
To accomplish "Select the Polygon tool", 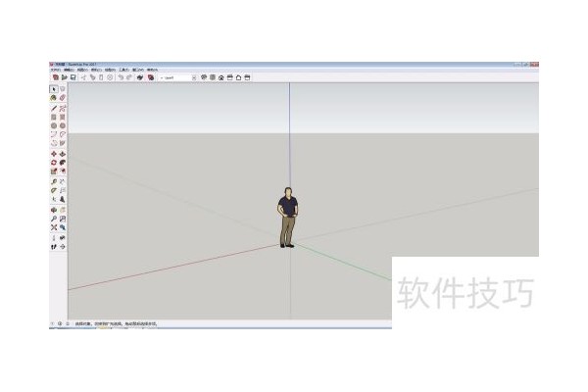I will click(63, 125).
